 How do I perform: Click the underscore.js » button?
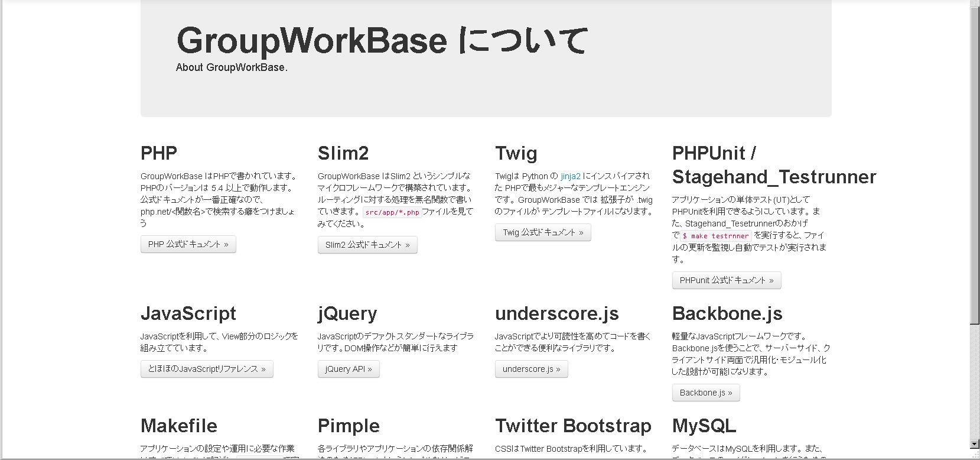[x=531, y=369]
